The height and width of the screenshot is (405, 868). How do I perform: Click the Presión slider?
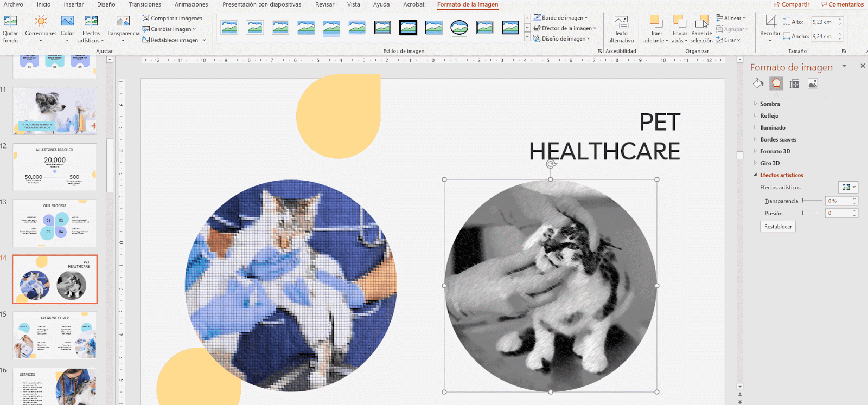pos(812,213)
